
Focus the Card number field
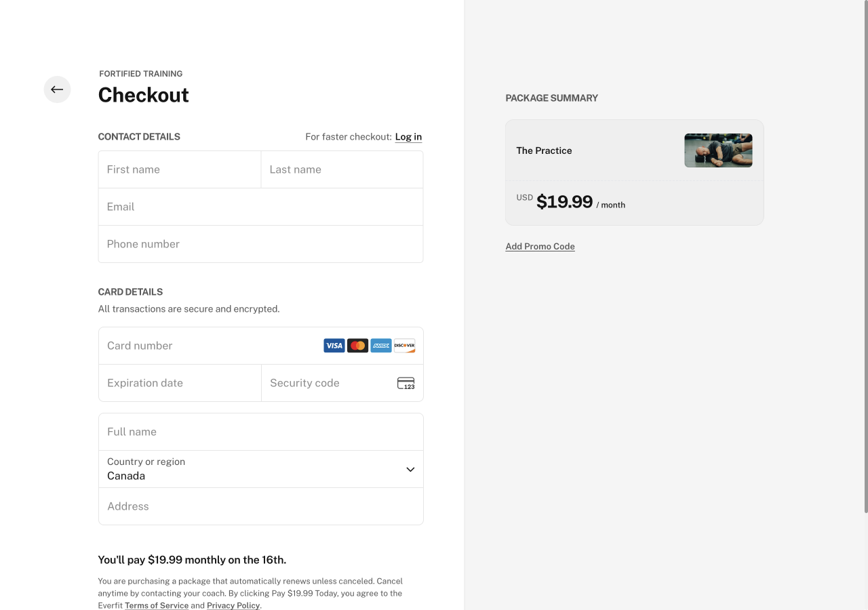261,346
